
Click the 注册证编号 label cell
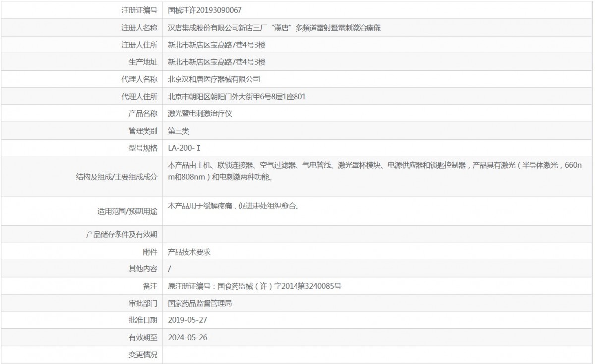pyautogui.click(x=139, y=10)
